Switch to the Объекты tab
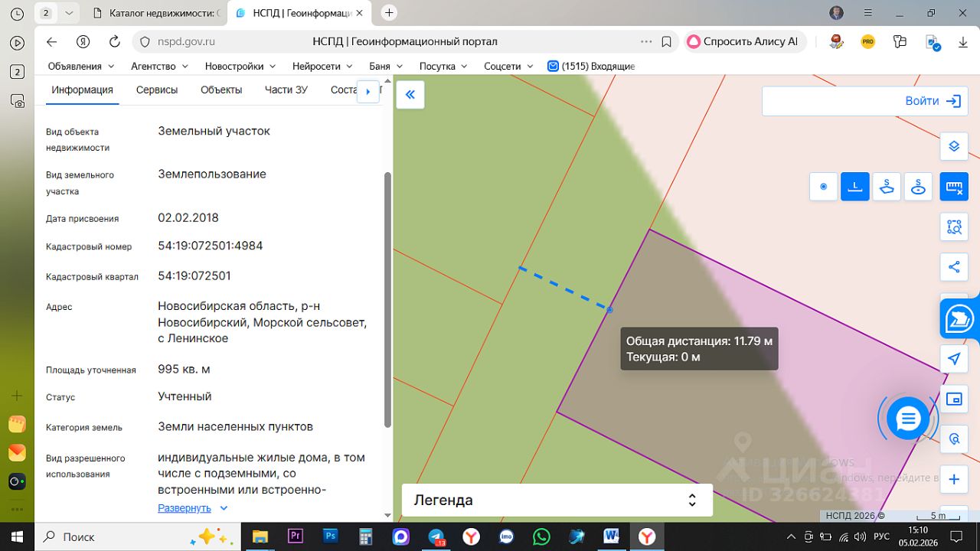Viewport: 980px width, 551px height. 221,90
